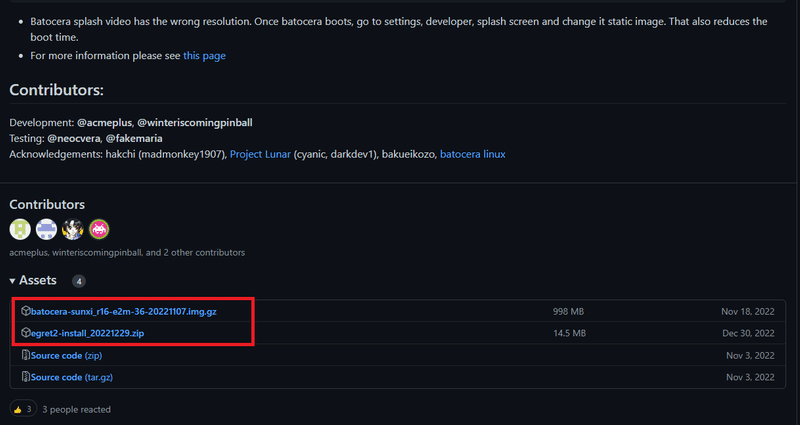Screen dimensions: 800x425
Task: Click the Assets count badge 4
Action: (x=79, y=281)
